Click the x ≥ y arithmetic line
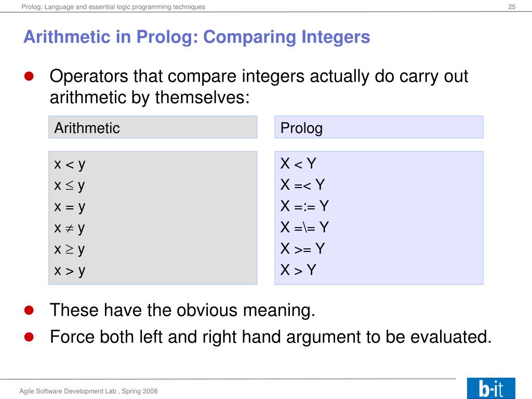The height and width of the screenshot is (399, 532). click(x=70, y=249)
